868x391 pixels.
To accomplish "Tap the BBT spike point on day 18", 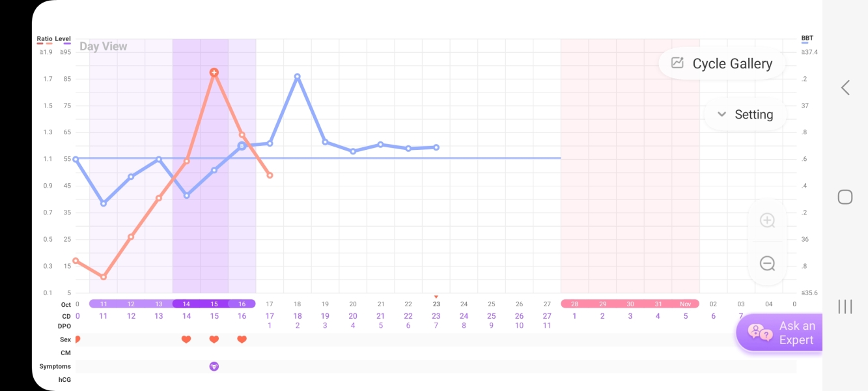I will point(297,77).
